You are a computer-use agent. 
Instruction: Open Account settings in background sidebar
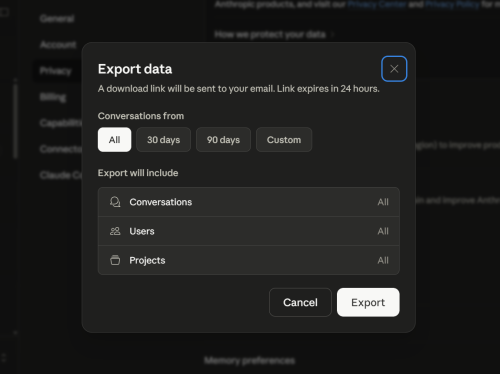pos(58,45)
